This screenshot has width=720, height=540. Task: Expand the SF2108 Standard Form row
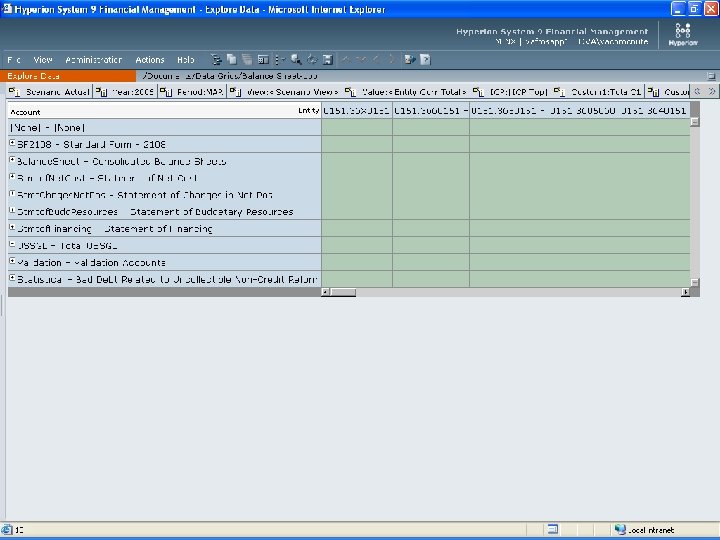coord(13,143)
